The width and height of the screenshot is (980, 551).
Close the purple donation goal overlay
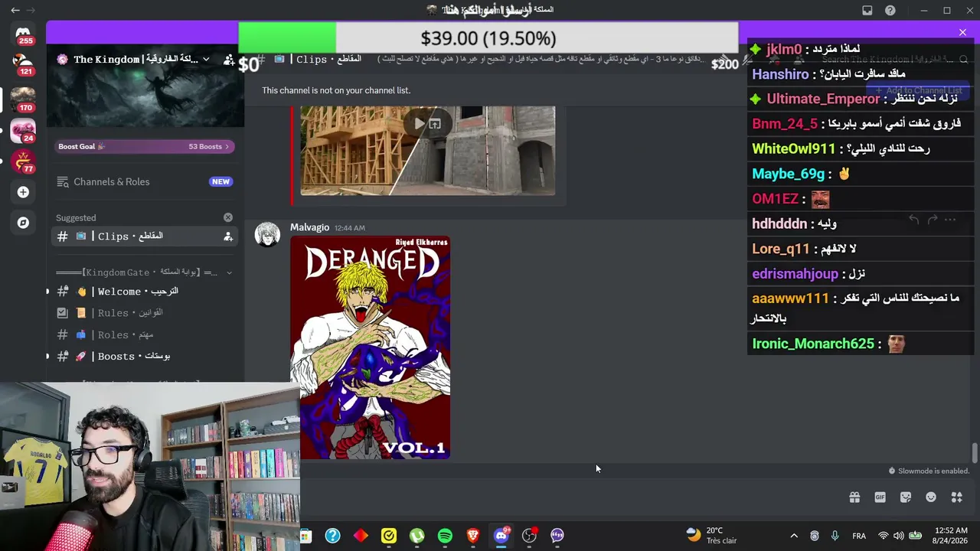coord(962,32)
